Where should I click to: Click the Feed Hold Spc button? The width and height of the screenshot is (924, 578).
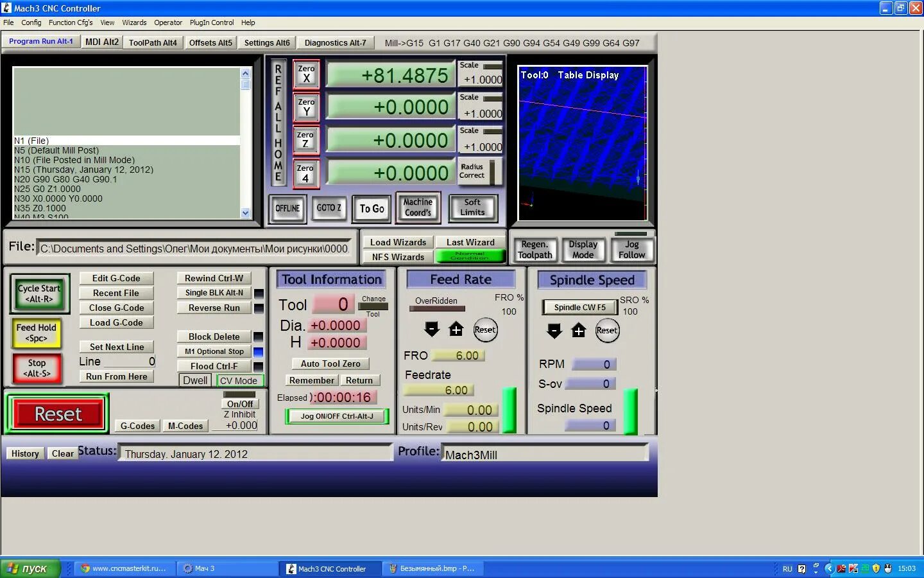pyautogui.click(x=37, y=333)
